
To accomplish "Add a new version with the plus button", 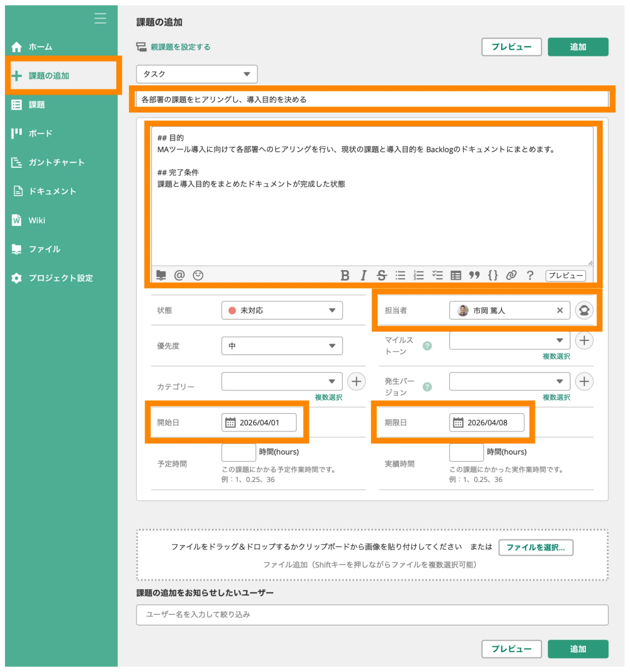I will coord(584,382).
